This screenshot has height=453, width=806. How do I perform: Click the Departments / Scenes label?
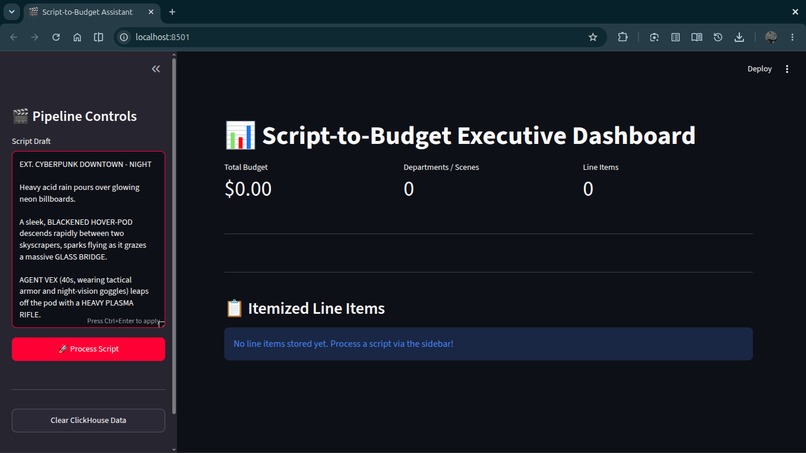441,167
